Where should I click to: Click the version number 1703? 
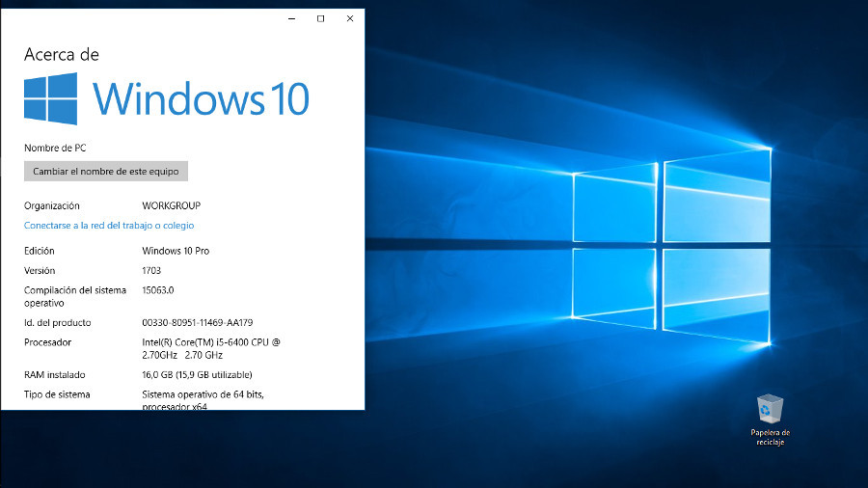[x=151, y=271]
